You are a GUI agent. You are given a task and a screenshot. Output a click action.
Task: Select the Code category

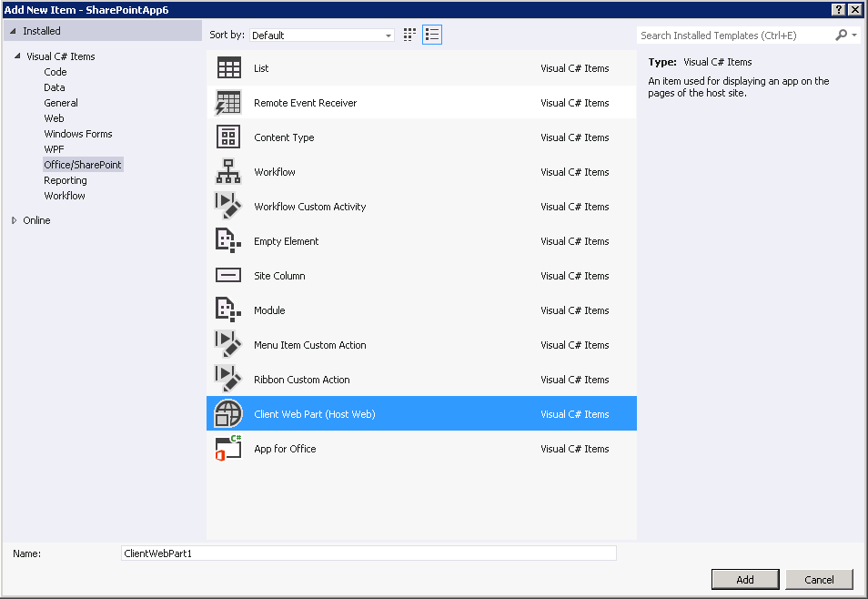pyautogui.click(x=56, y=72)
